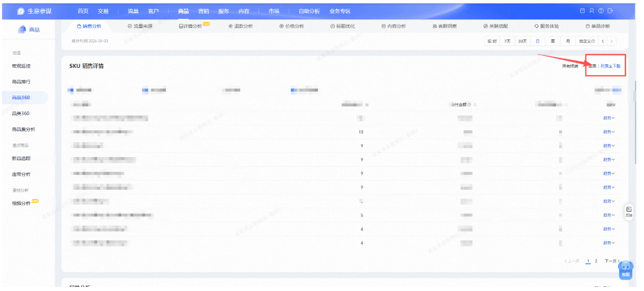Viewport: 644px width, 291px height.
Task: Switch SKU details to 图表 view
Action: [592, 66]
